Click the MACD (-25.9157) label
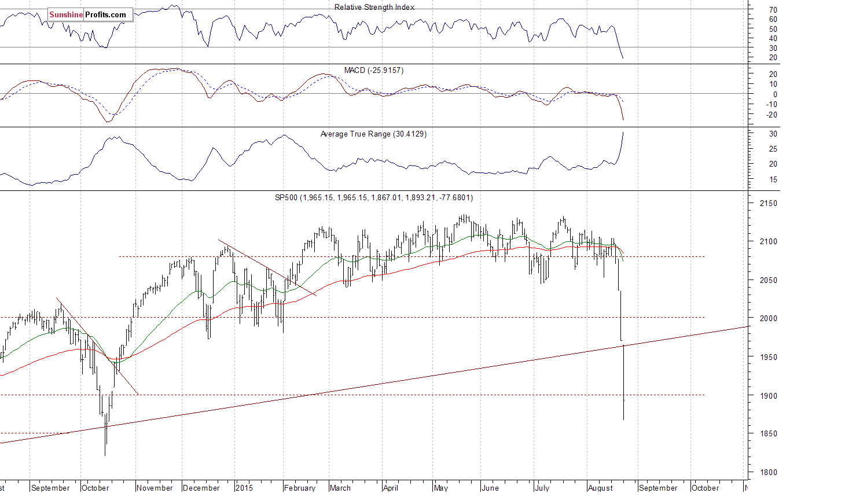The height and width of the screenshot is (504, 856). tap(374, 70)
